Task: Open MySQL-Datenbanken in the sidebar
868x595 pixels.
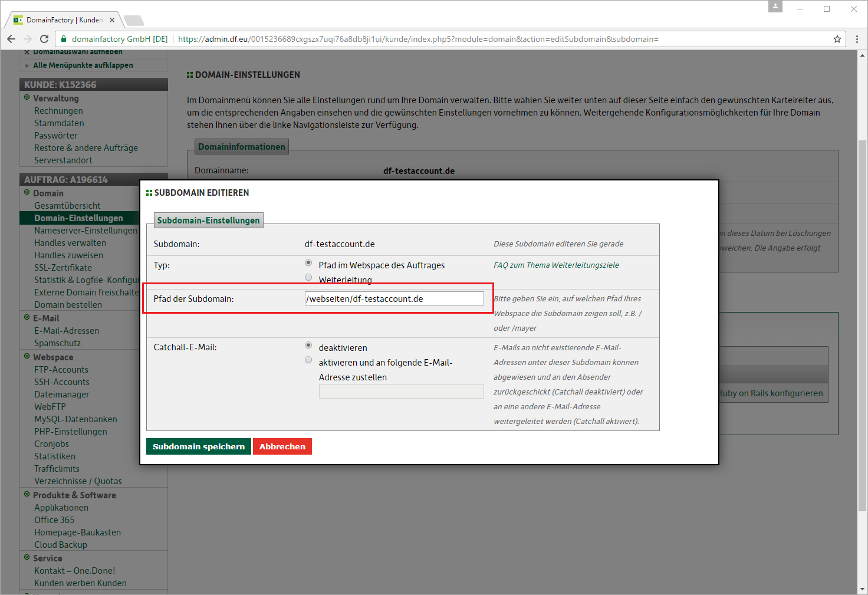Action: 75,419
